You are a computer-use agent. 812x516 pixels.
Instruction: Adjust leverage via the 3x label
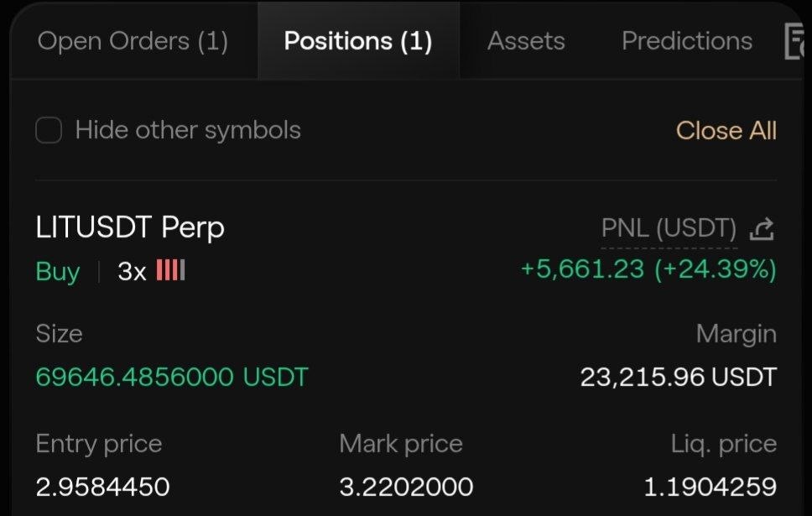coord(132,272)
